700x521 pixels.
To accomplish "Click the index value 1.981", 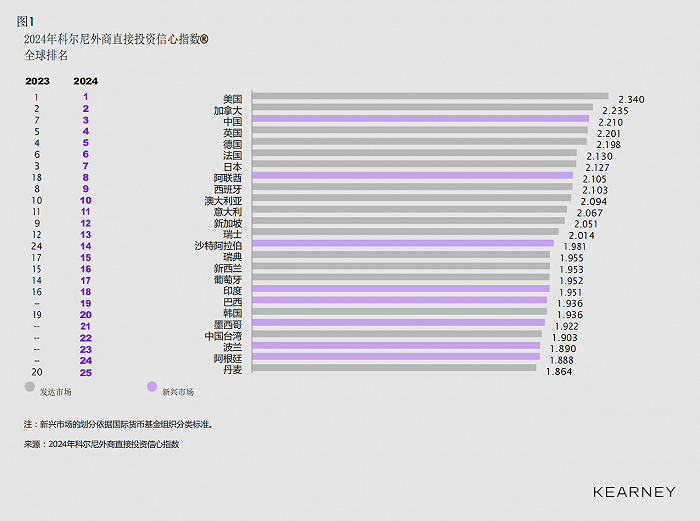I will [x=575, y=246].
